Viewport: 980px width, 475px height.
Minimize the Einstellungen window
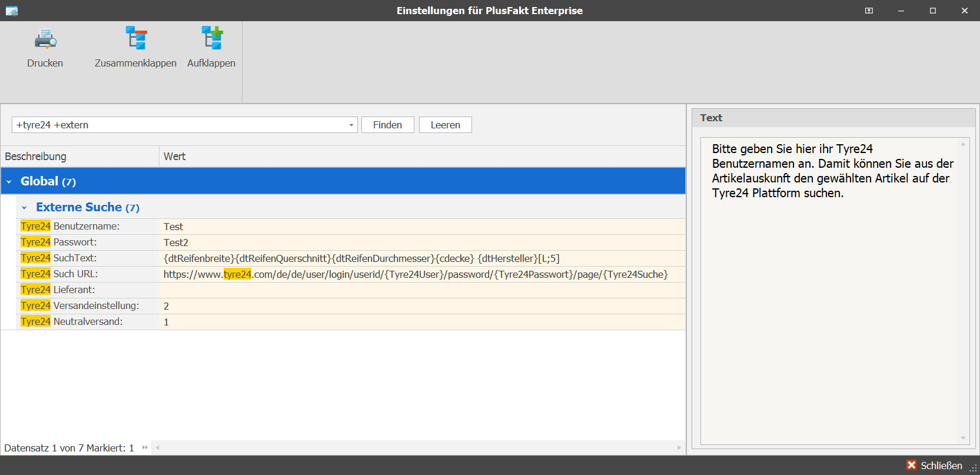(901, 11)
